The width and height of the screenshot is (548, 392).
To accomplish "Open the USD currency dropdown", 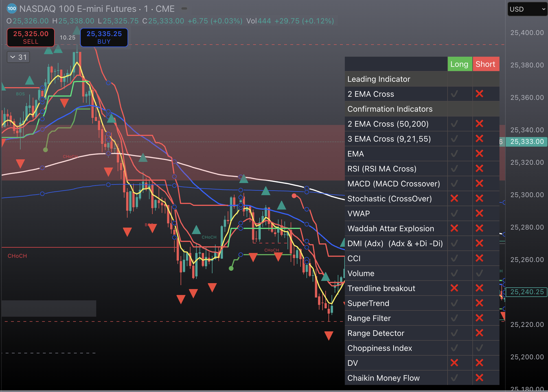I will click(x=527, y=9).
